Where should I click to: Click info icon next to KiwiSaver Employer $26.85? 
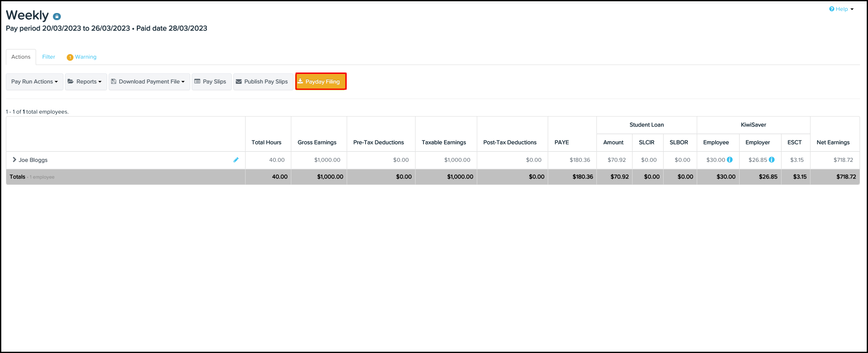click(771, 160)
